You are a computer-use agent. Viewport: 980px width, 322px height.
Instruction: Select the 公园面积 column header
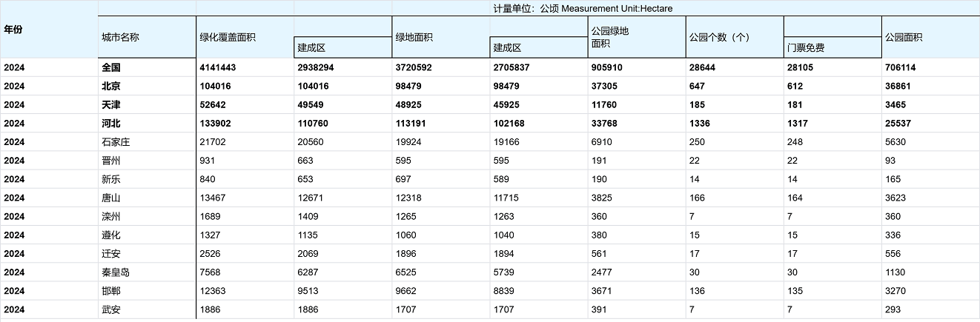tap(904, 37)
